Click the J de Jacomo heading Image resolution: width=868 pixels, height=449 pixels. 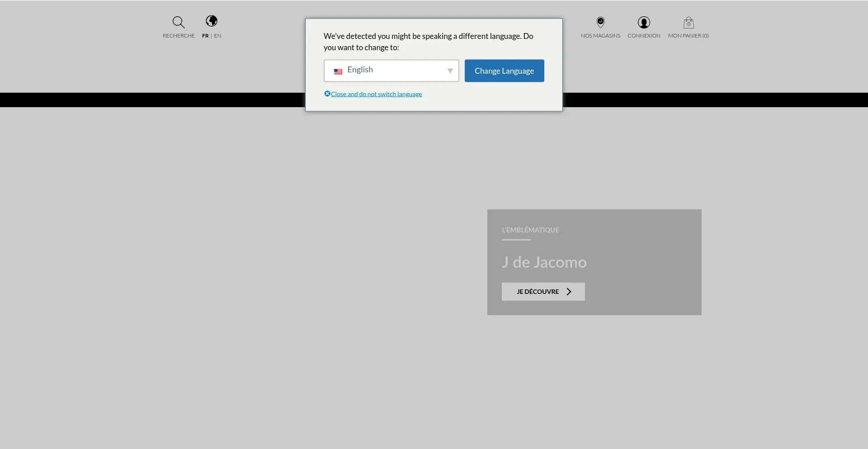[544, 262]
